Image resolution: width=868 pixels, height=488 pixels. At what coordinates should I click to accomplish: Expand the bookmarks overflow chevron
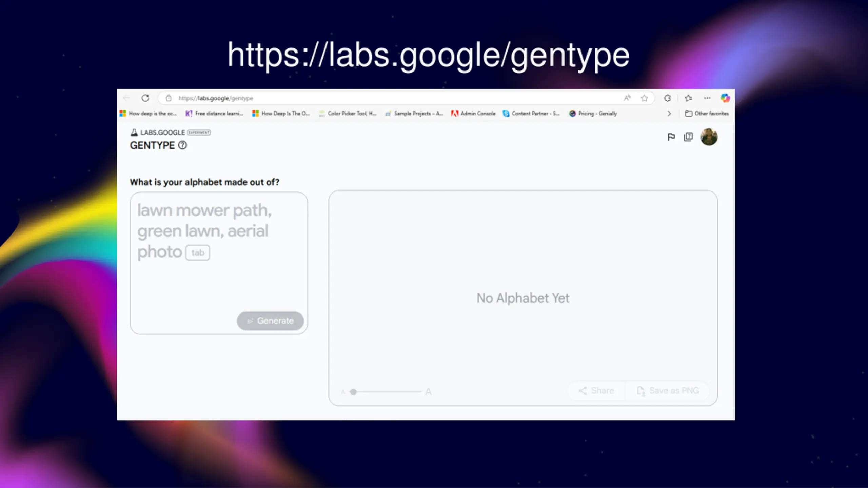669,114
